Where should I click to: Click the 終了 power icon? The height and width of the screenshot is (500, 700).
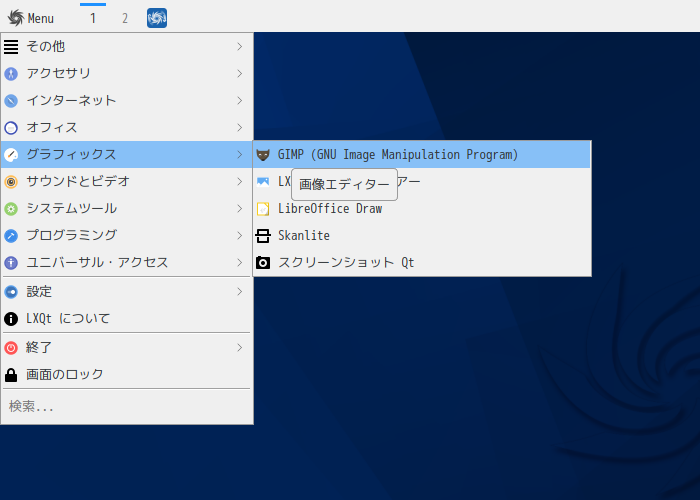11,348
